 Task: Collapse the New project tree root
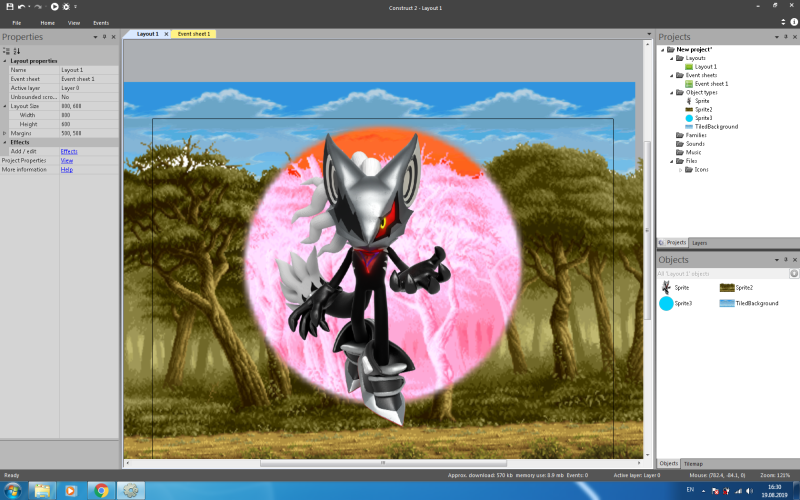(x=663, y=49)
